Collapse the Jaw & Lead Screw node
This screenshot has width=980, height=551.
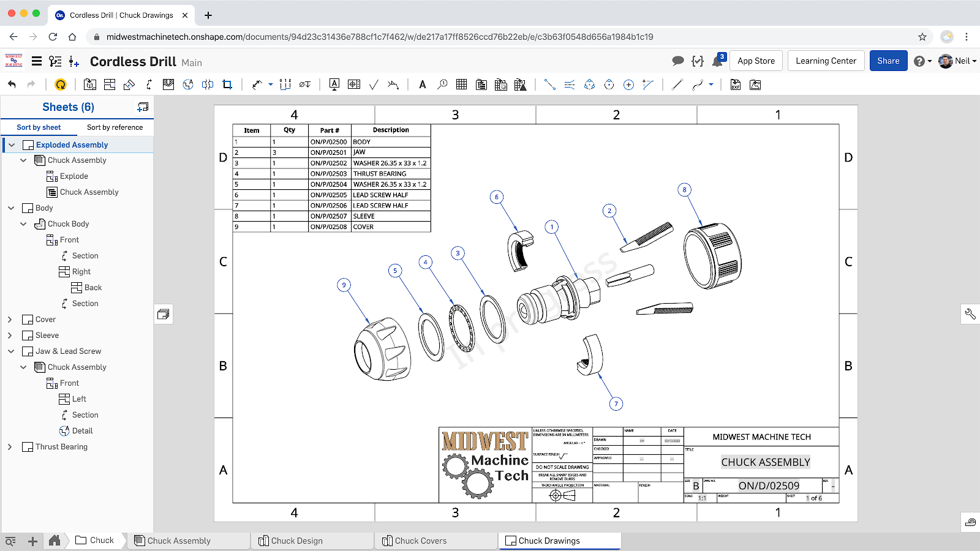[10, 351]
